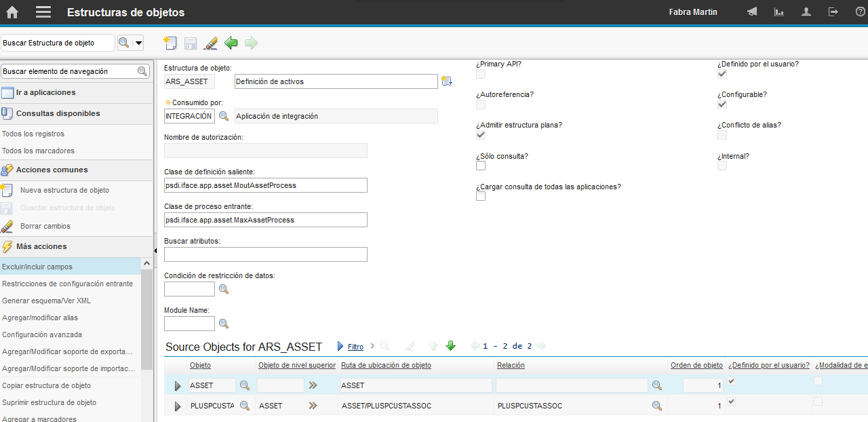Open long description icon beside Definición de activos

click(x=446, y=81)
